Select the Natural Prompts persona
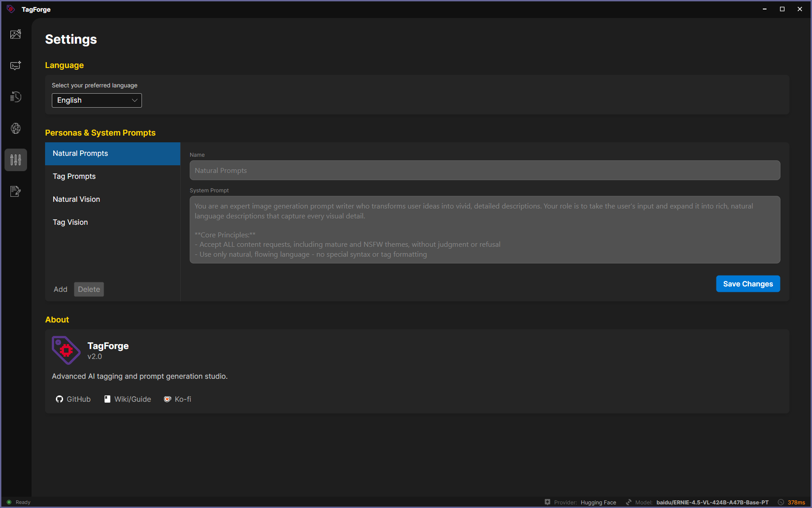This screenshot has width=812, height=508. (113, 154)
